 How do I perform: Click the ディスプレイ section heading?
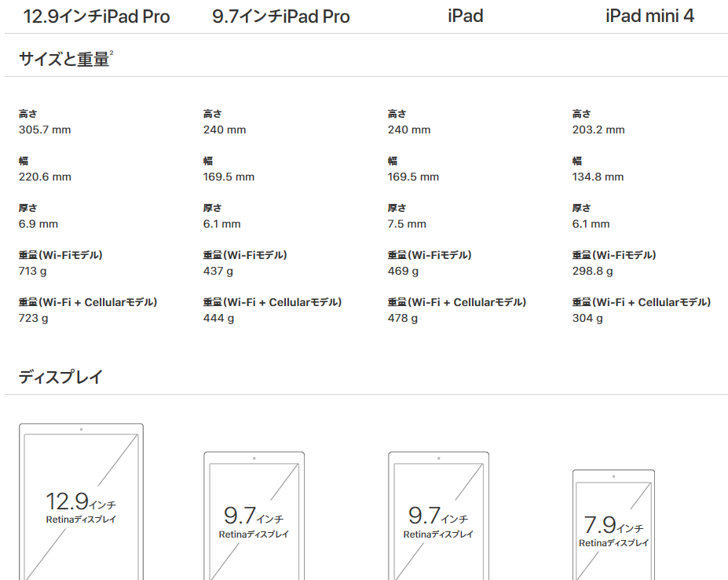60,377
